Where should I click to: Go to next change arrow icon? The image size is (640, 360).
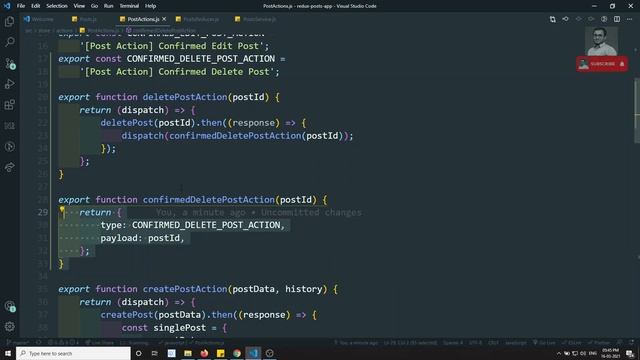click(591, 19)
